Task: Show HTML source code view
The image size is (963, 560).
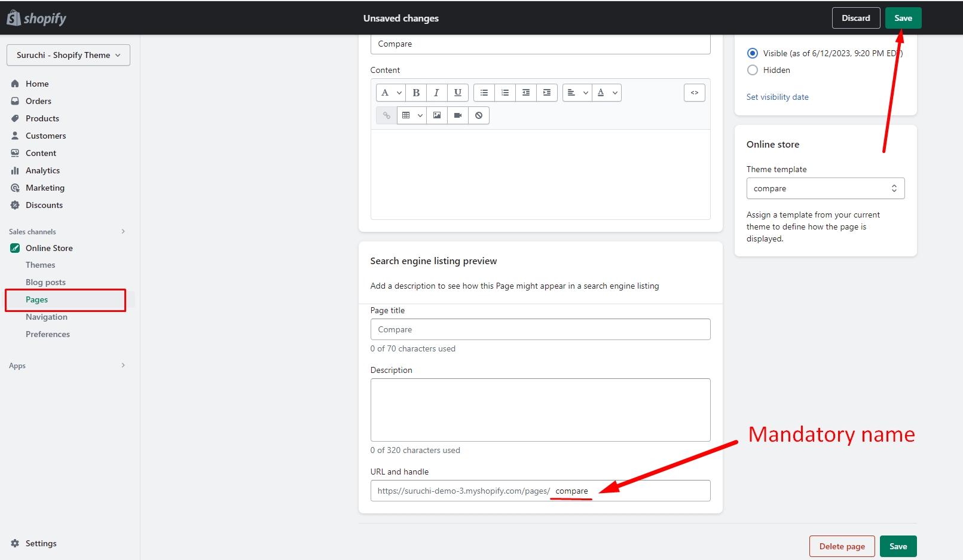Action: (x=694, y=93)
